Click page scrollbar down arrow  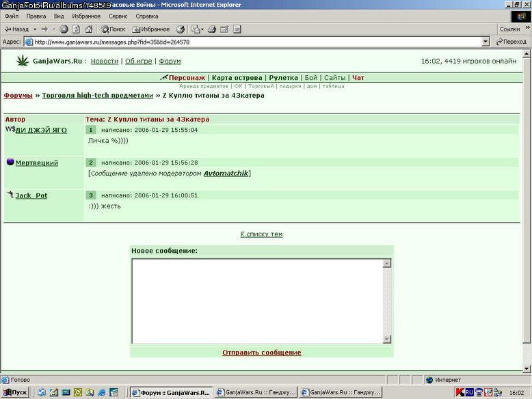click(x=527, y=368)
